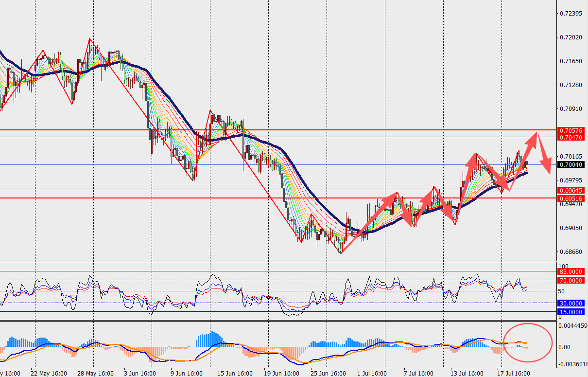Click the 0.0044459 MACD scale value

point(572,325)
